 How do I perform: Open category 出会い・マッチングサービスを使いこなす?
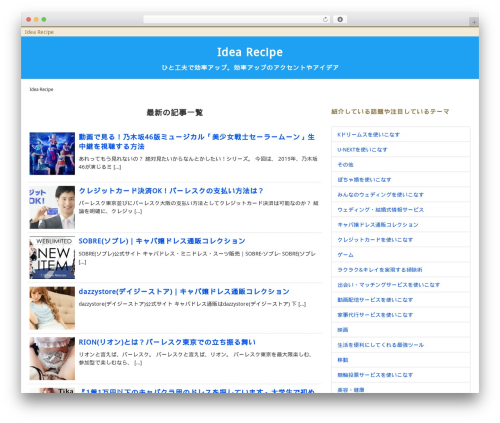pos(389,285)
